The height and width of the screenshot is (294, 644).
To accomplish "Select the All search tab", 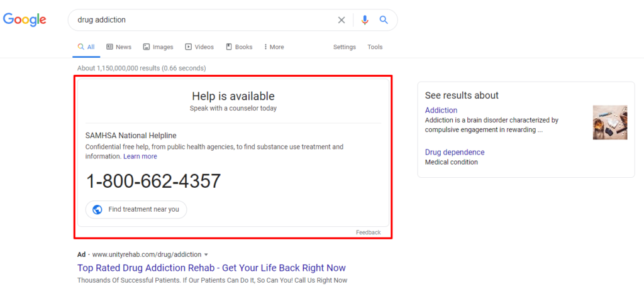I will click(86, 47).
